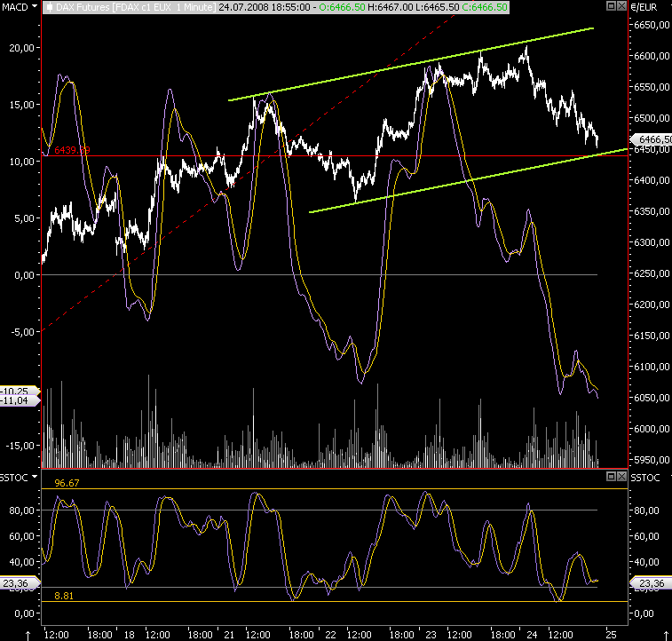Click the date label 25 on time axis
Image resolution: width=672 pixels, height=641 pixels.
[x=611, y=635]
